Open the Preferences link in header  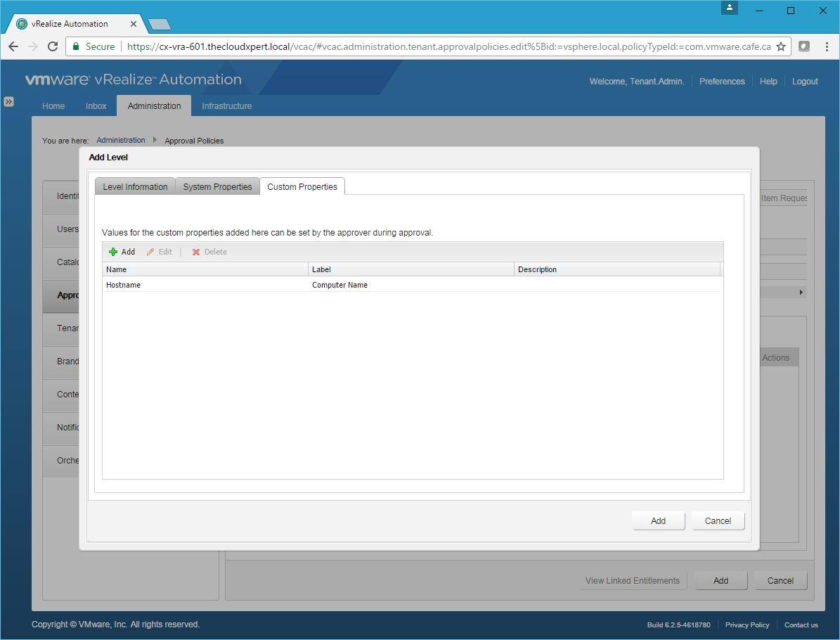coord(722,82)
